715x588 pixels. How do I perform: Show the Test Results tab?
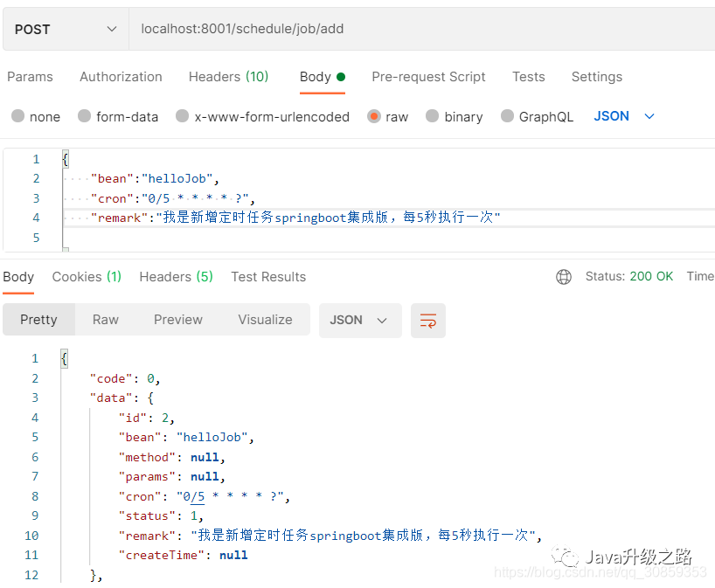coord(268,277)
